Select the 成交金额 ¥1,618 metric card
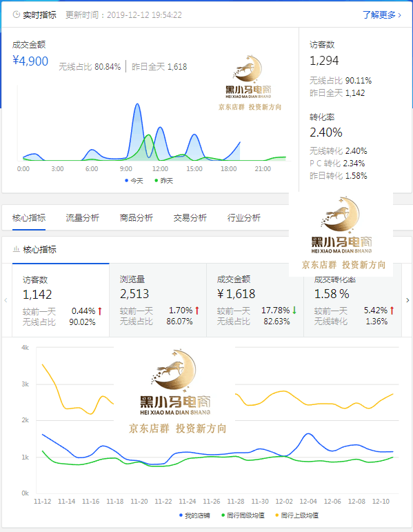Viewport: 413px width, 532px height. coord(255,300)
